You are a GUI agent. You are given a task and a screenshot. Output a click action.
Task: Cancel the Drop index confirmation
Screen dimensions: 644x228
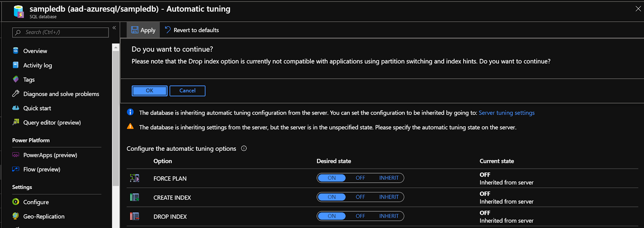(x=187, y=91)
